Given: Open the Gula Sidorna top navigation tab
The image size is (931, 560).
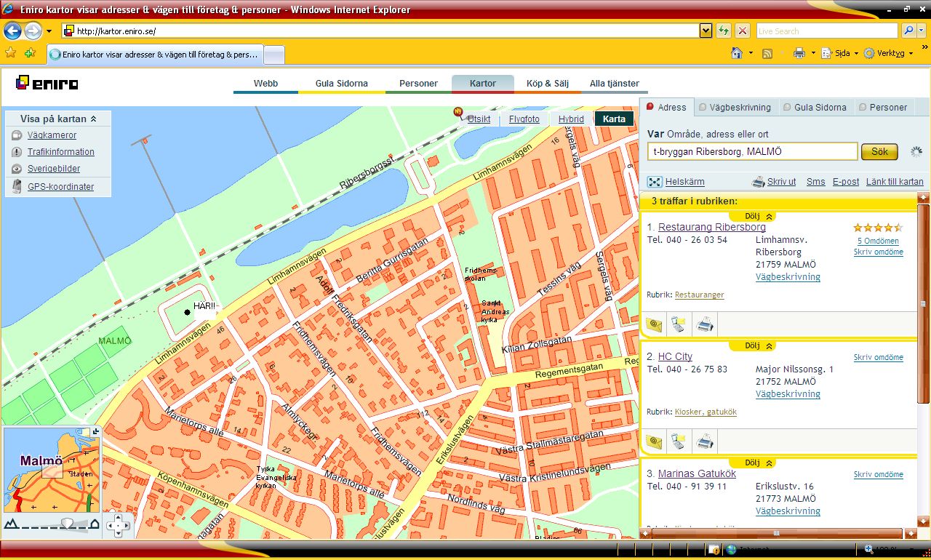Looking at the screenshot, I should point(342,84).
